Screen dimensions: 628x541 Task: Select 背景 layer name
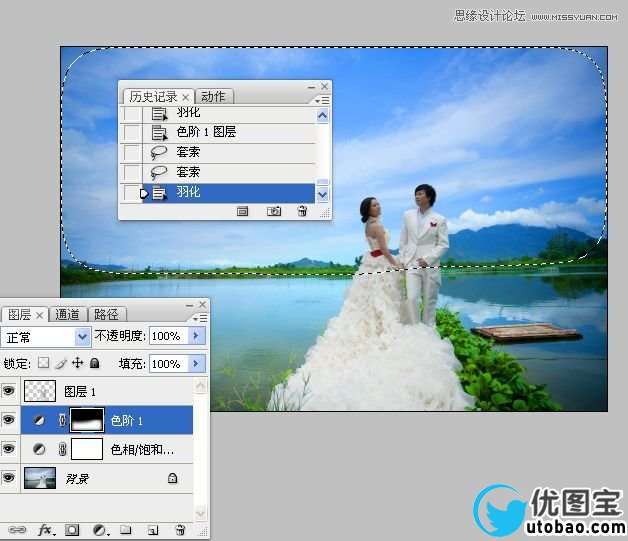[x=77, y=479]
